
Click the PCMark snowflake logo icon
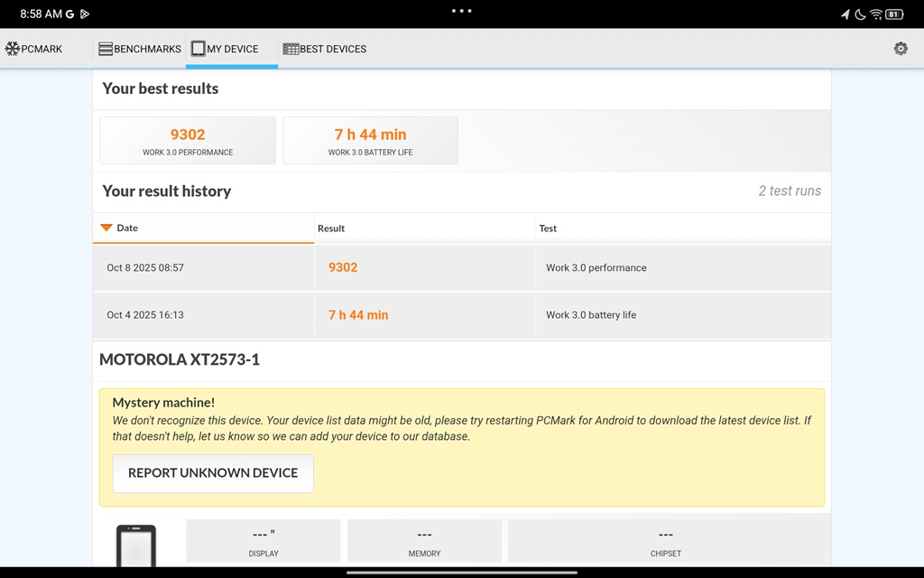(x=13, y=49)
